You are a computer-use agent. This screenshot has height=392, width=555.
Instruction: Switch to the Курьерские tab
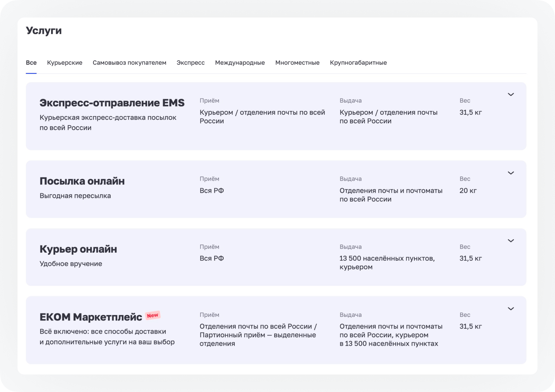[x=64, y=62]
